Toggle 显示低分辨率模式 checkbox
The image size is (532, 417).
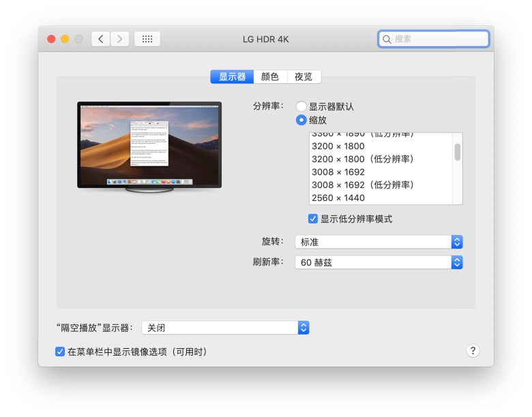(x=313, y=219)
